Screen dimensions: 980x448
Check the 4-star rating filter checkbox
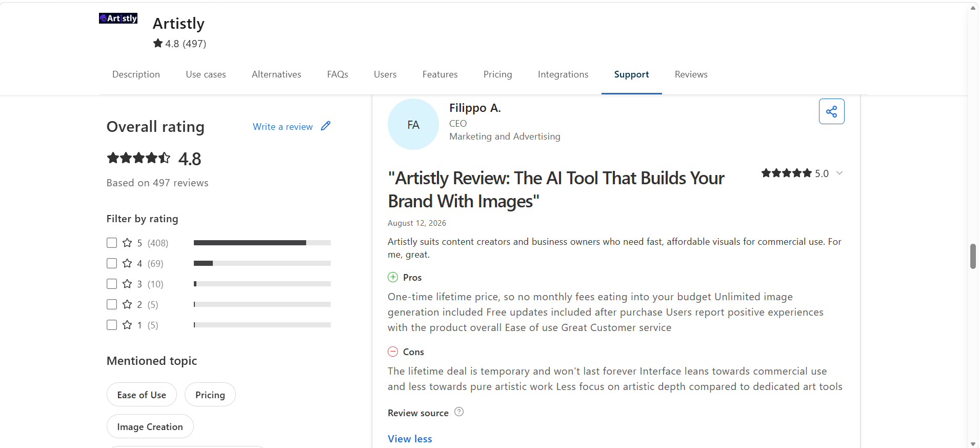112,263
